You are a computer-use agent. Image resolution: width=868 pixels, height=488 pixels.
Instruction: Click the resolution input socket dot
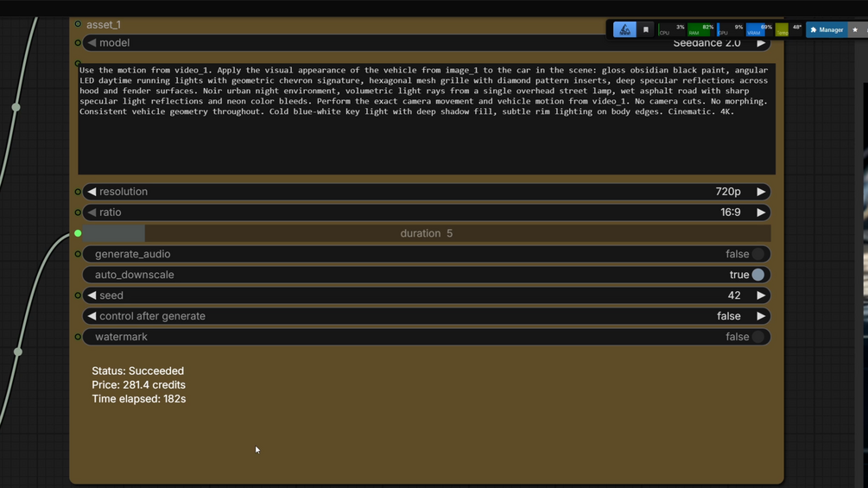click(x=78, y=192)
